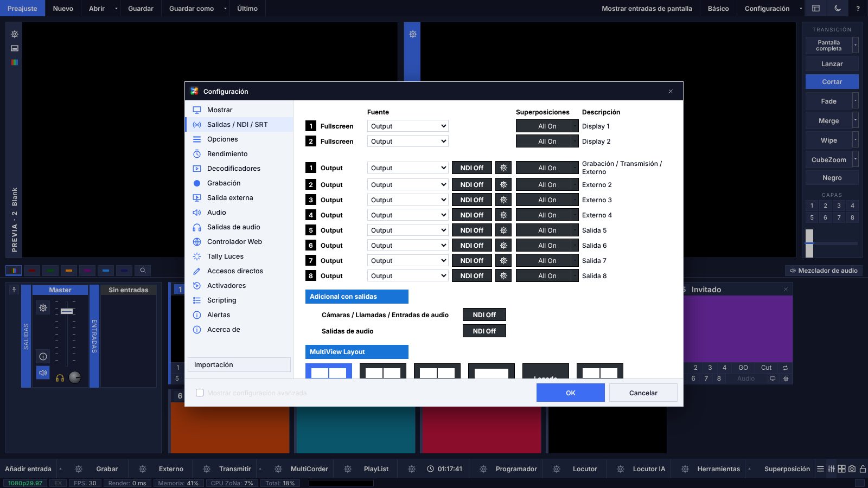Screen dimensions: 868x488
Task: Click the output gear icon above preview divider
Action: pyautogui.click(x=413, y=34)
